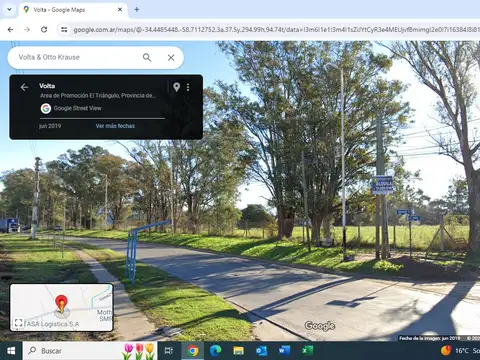Open the Windows Start menu
Viewport: 480px width, 360px height.
(11, 351)
